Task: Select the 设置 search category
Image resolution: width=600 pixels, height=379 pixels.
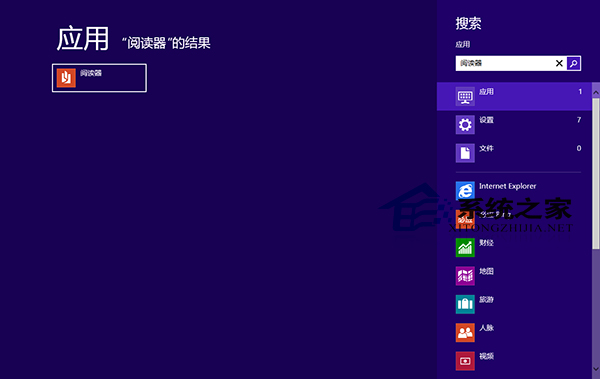Action: (x=514, y=124)
